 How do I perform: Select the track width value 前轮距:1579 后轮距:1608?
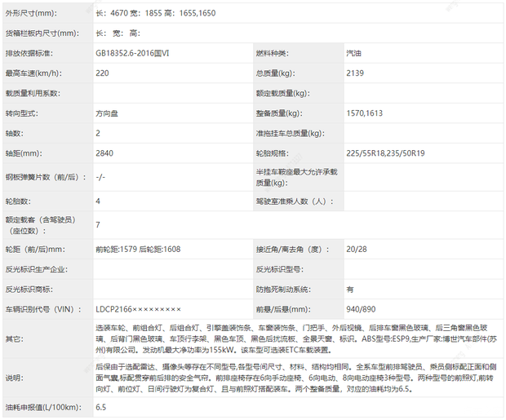pyautogui.click(x=137, y=249)
